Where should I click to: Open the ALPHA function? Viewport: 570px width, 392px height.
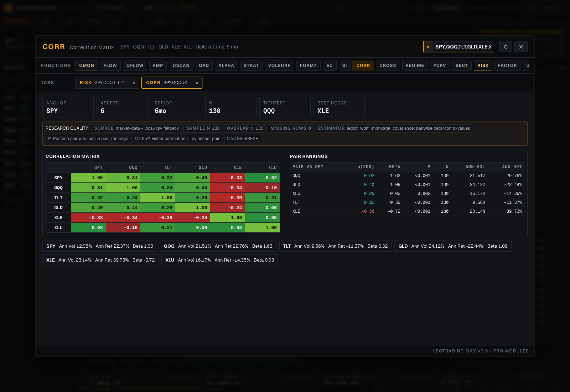coord(226,66)
